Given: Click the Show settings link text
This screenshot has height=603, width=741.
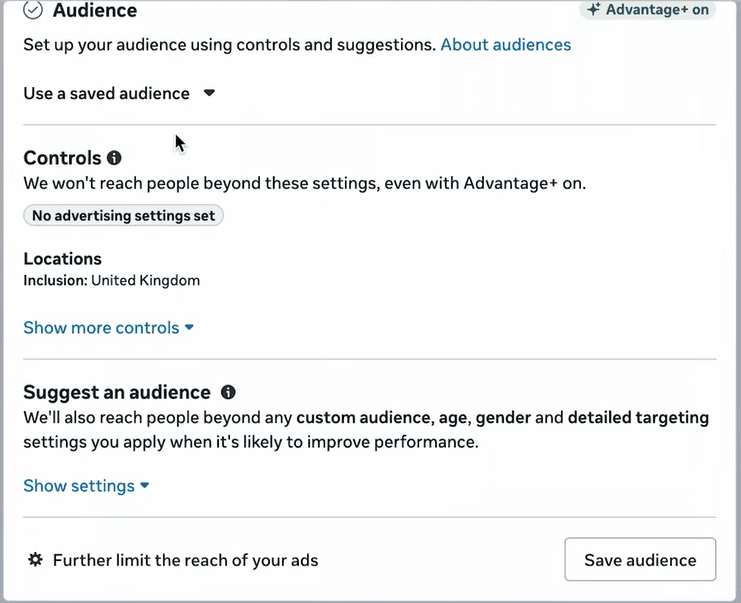Looking at the screenshot, I should click(79, 486).
